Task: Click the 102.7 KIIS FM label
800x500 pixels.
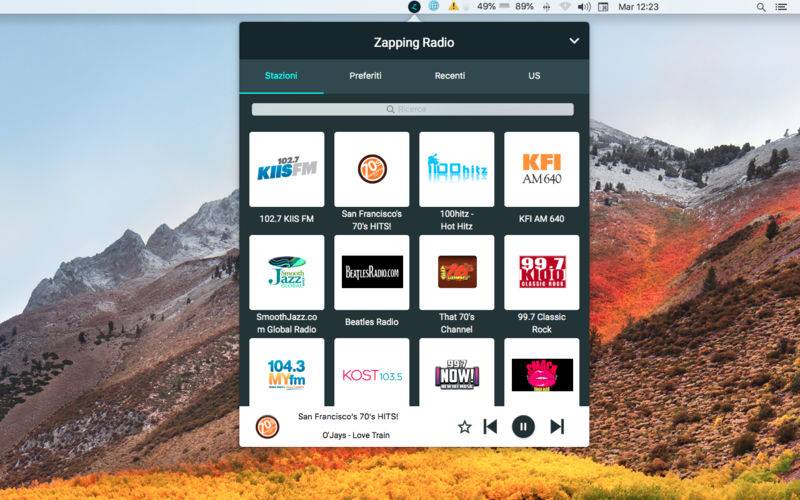Action: coord(287,219)
